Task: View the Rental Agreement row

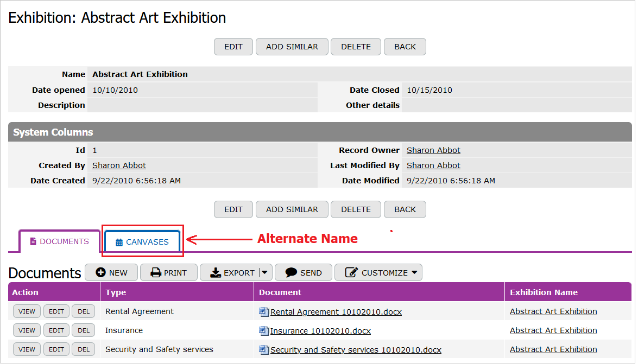Action: pos(27,311)
